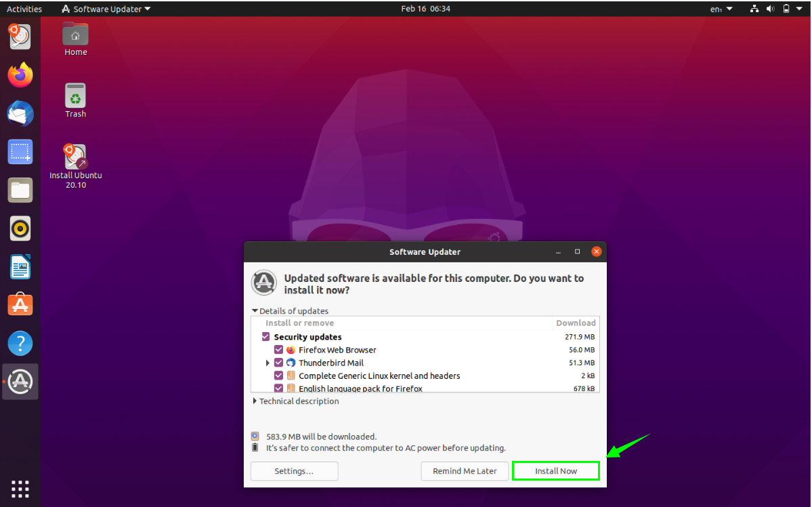Screen dimensions: 812x507
Task: Click the 56.0 MB Firefox download size
Action: click(582, 350)
